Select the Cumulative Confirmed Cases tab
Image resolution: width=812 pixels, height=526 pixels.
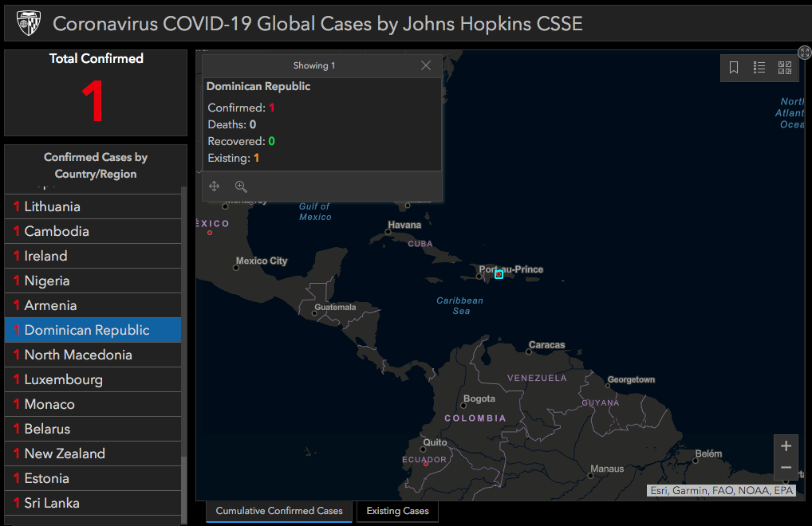pyautogui.click(x=279, y=511)
